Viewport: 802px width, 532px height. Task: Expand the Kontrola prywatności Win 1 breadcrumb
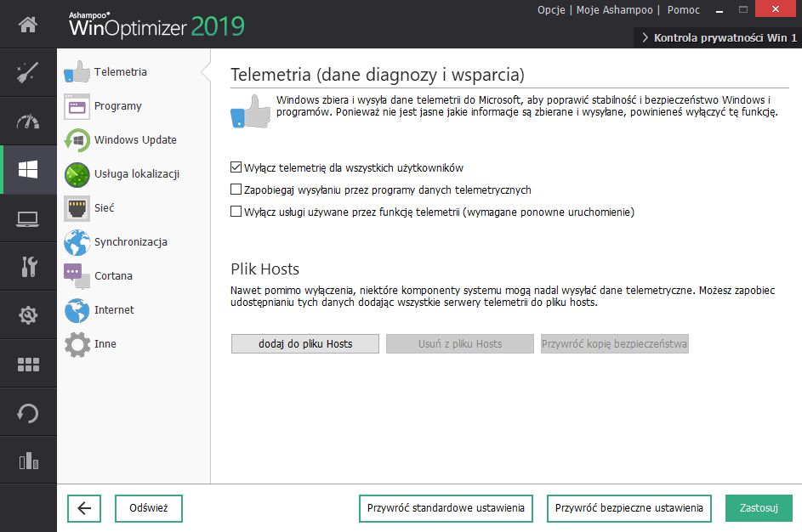720,37
